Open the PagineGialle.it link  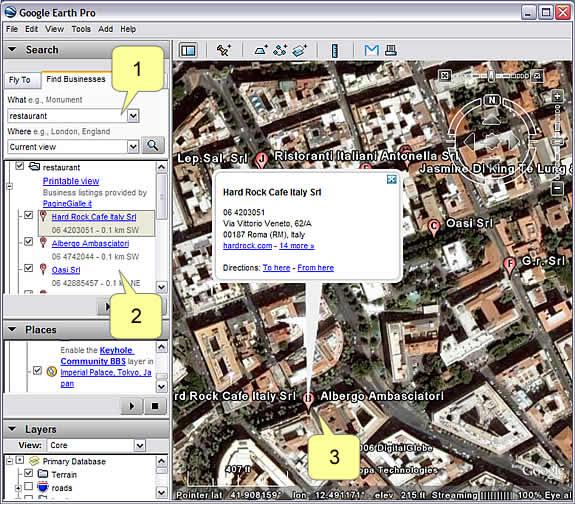click(67, 204)
